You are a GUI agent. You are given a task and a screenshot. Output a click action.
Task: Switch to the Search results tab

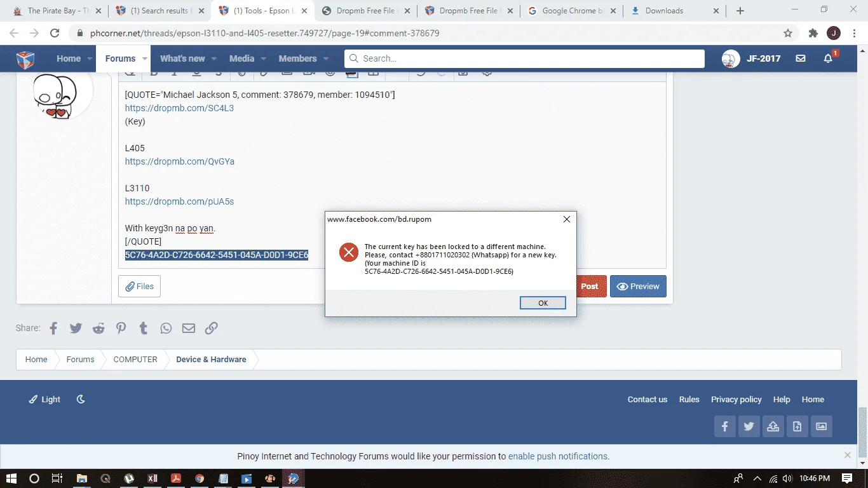point(159,11)
